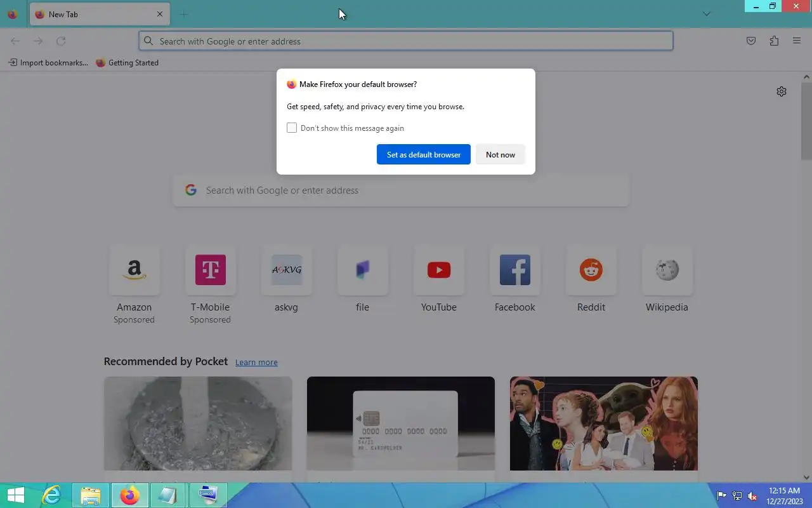Close the New Tab tab
The image size is (812, 508).
point(159,14)
